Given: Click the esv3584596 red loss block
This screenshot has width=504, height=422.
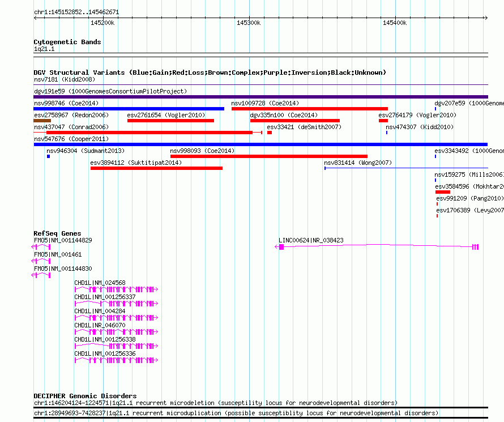Looking at the screenshot, I should click(443, 192).
